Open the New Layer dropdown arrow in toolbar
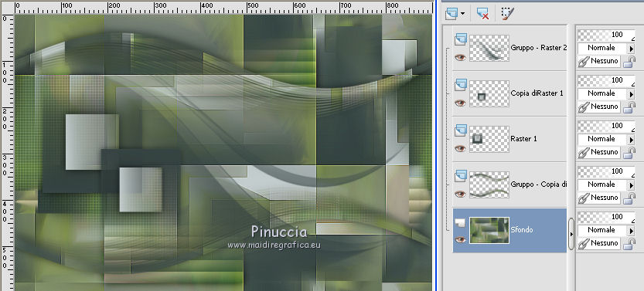 pos(463,14)
